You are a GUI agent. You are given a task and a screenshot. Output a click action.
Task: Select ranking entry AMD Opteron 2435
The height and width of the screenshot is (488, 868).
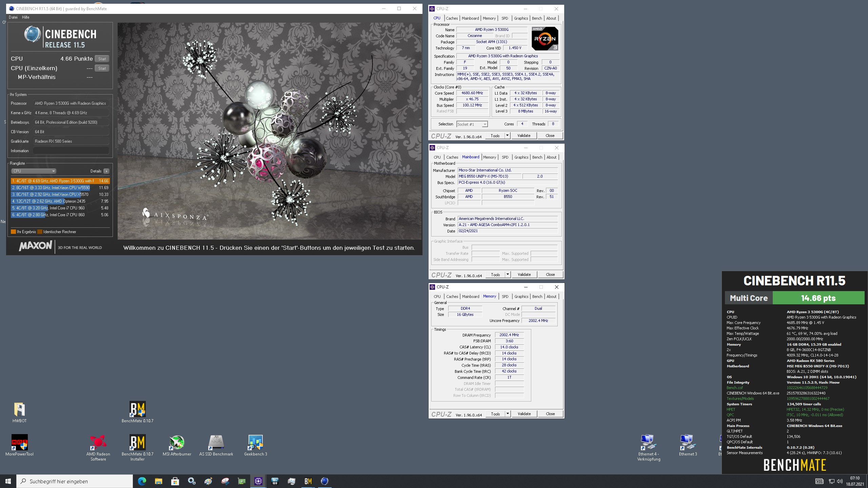60,201
